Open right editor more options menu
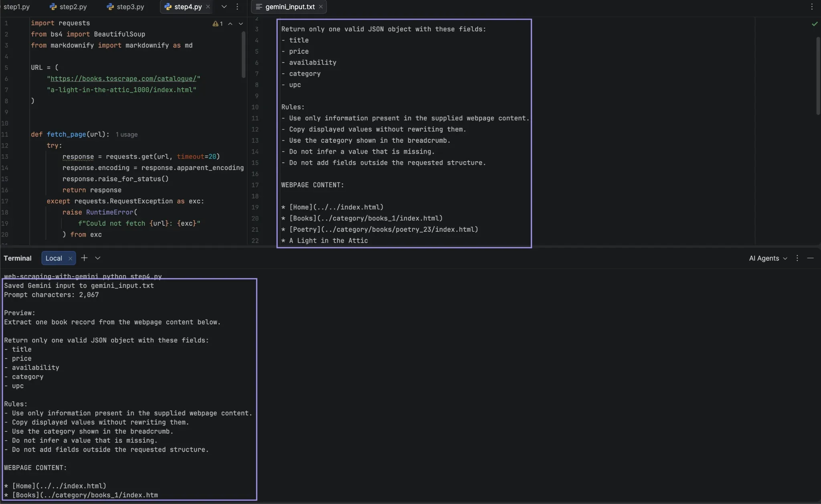Screen dimensions: 821x504 (x=812, y=7)
